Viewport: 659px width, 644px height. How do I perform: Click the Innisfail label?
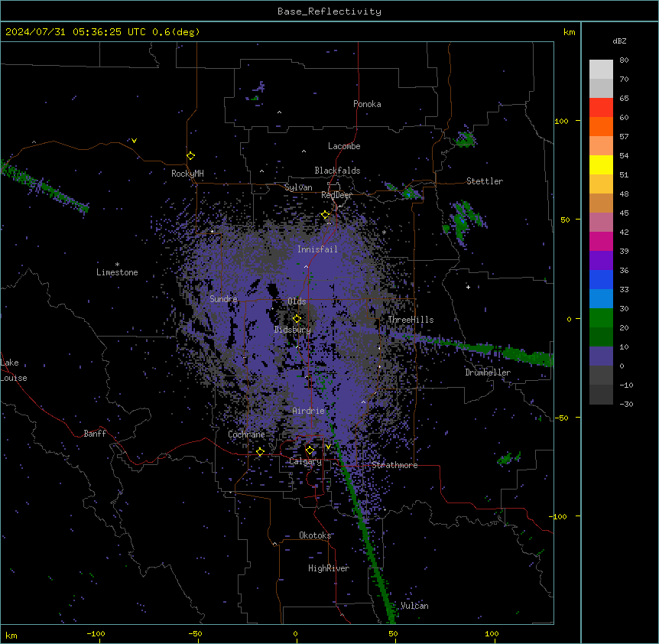click(x=317, y=249)
